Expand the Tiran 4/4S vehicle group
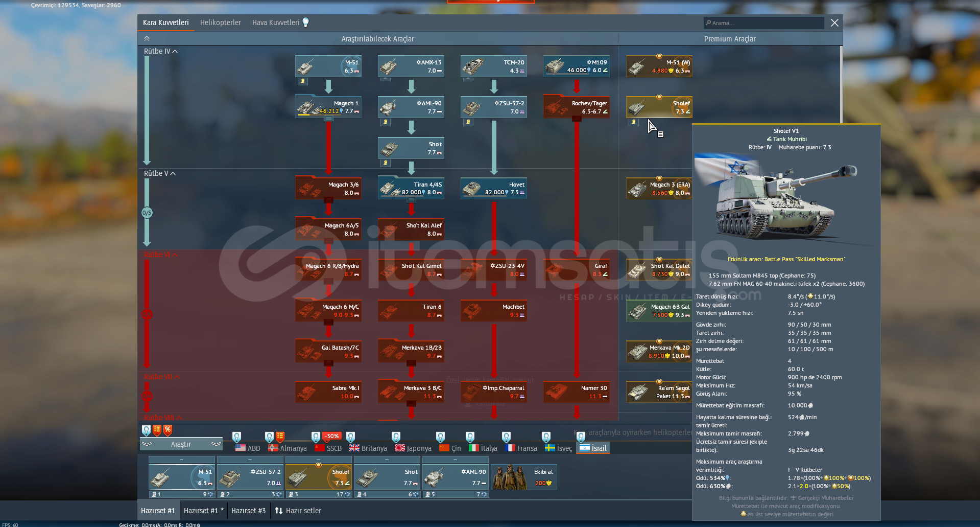 (x=411, y=200)
